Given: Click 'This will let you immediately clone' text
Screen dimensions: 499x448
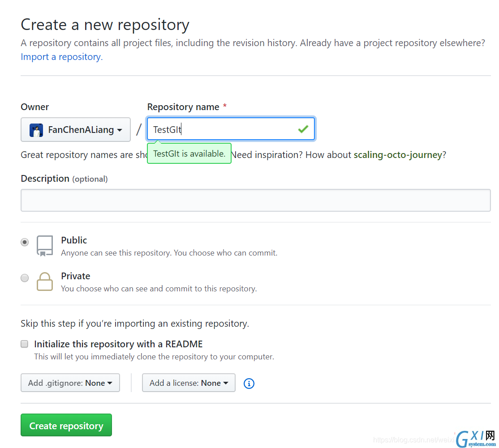Looking at the screenshot, I should (154, 357).
